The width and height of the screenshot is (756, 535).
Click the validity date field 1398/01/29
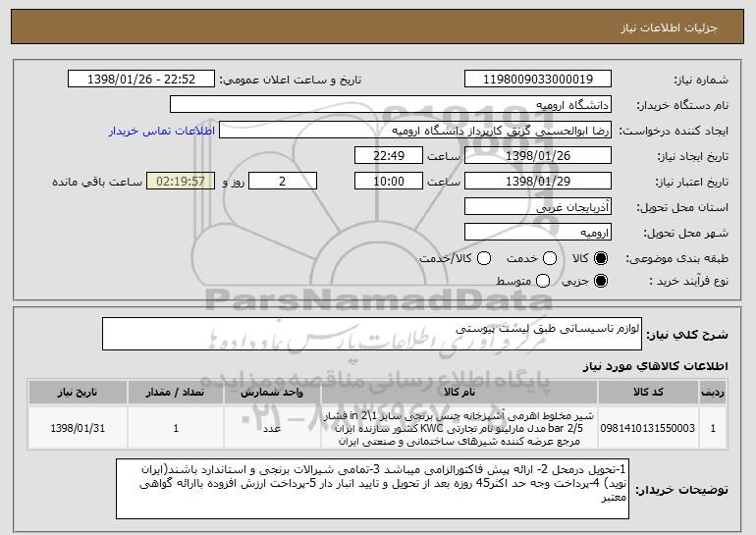pos(538,182)
